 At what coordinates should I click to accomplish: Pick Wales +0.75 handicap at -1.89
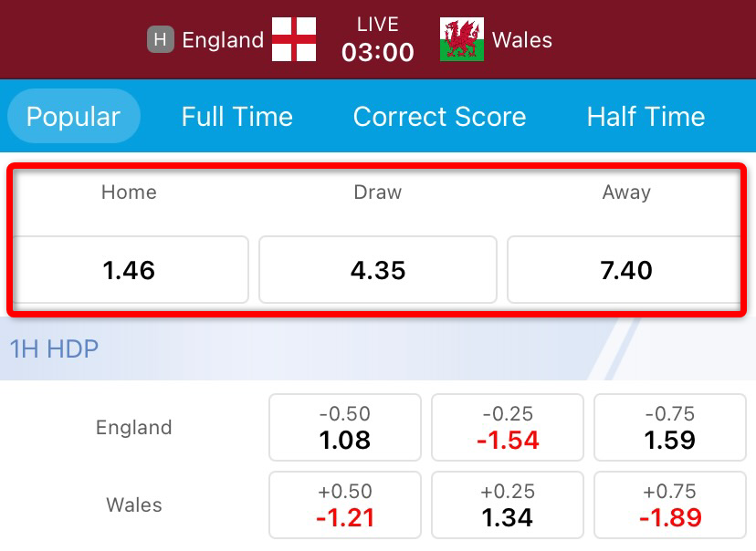[670, 505]
